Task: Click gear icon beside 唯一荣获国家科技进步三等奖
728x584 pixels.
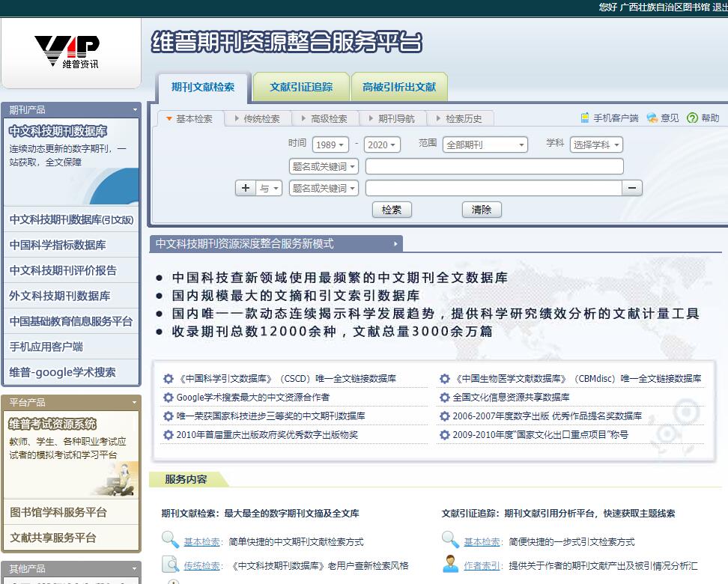Action: click(168, 416)
